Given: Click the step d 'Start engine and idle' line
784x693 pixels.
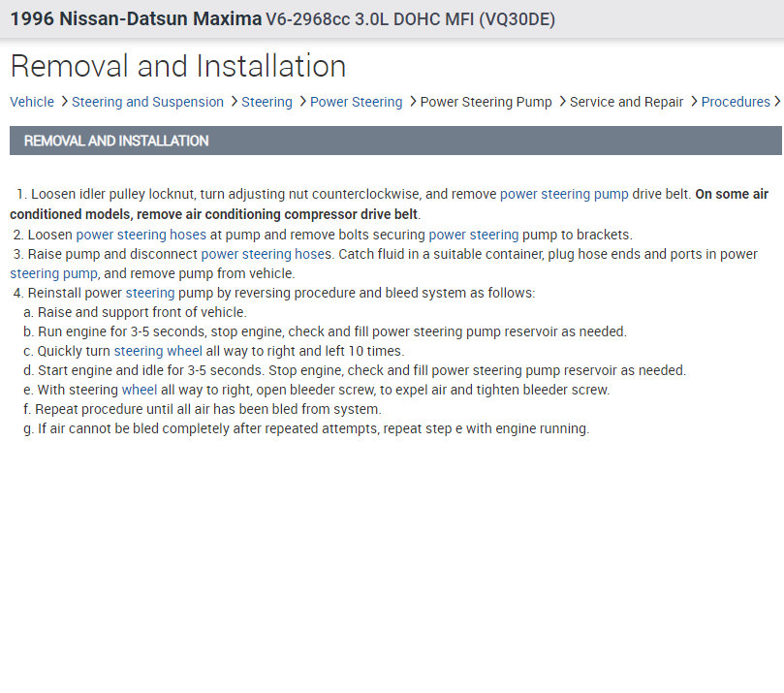Looking at the screenshot, I should pos(355,370).
